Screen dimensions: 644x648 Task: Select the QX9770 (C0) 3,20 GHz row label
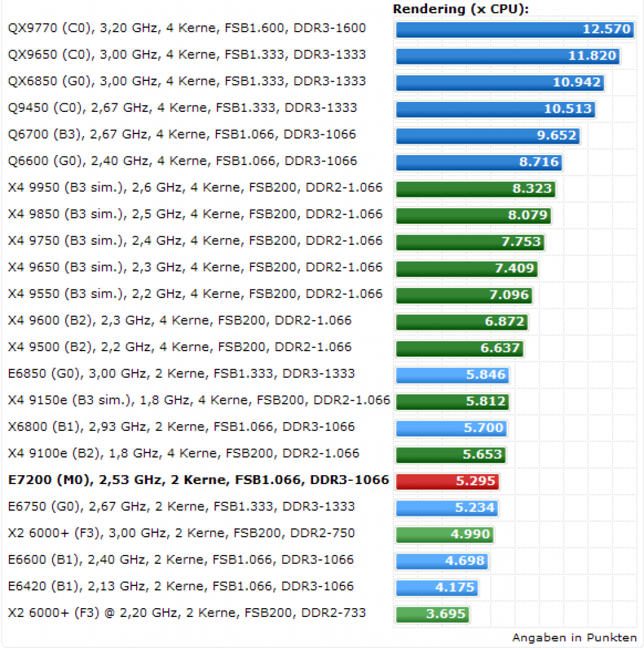[187, 28]
